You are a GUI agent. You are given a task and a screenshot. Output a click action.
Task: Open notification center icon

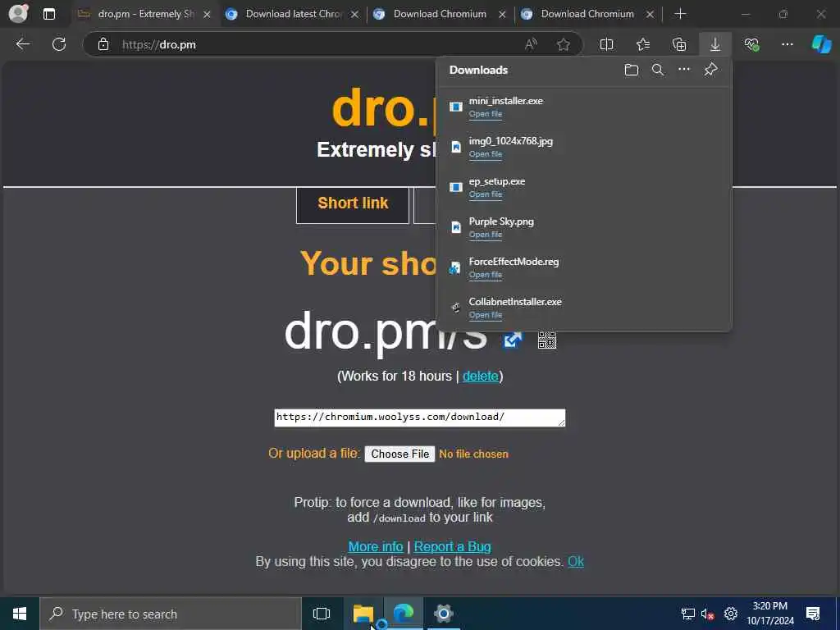(813, 614)
